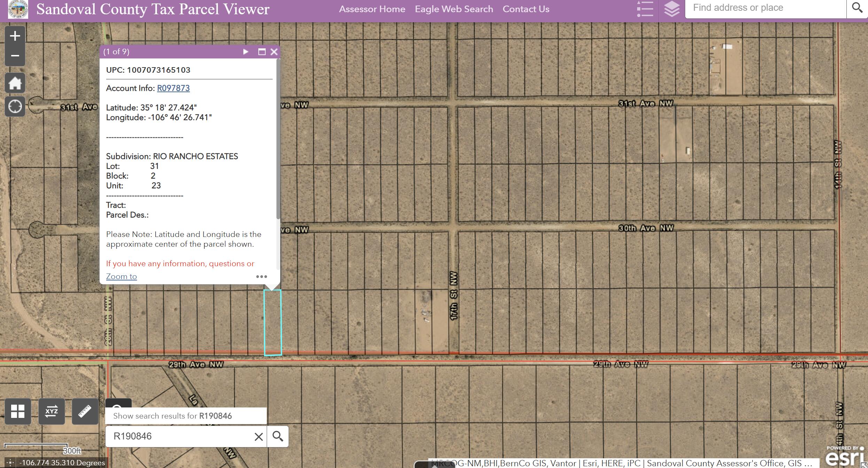The width and height of the screenshot is (868, 468).
Task: Click the Sandoval County seal logo
Action: click(x=18, y=9)
